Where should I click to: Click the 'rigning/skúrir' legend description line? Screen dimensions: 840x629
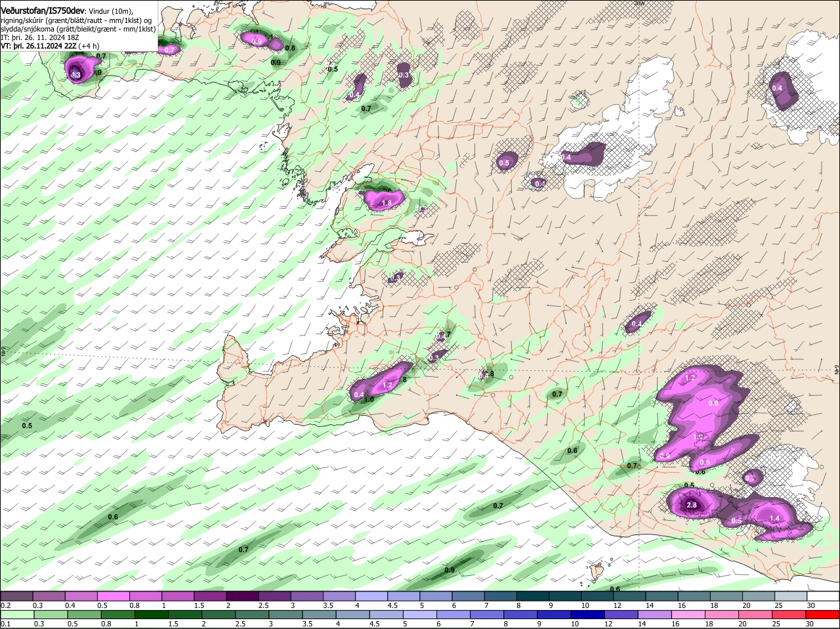(x=76, y=20)
